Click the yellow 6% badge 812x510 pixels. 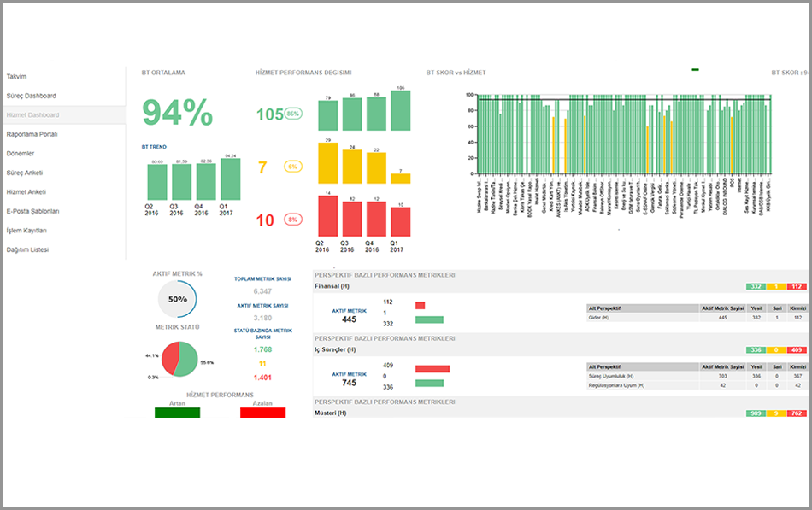[292, 167]
